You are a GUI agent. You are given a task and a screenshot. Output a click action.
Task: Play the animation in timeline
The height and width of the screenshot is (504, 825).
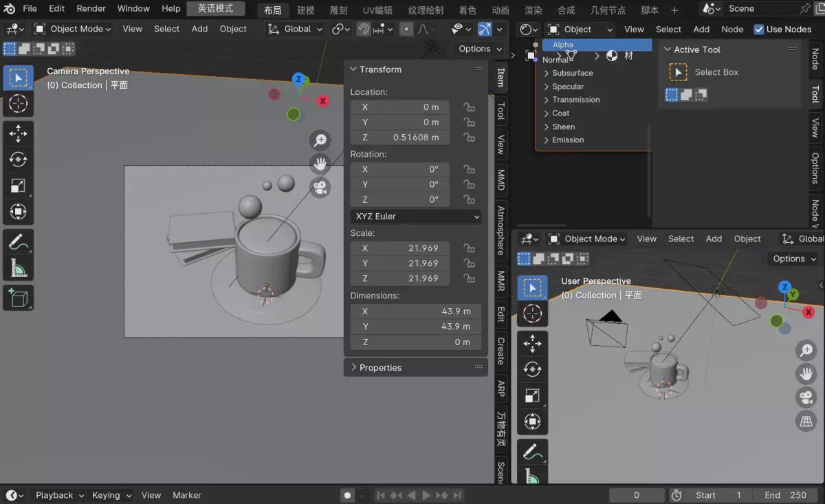(426, 495)
